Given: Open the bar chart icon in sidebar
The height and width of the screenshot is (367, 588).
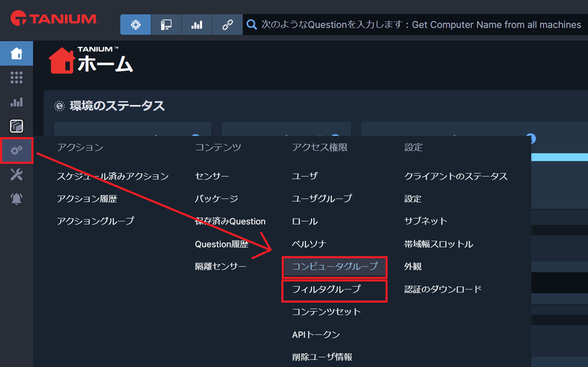Looking at the screenshot, I should (x=17, y=102).
